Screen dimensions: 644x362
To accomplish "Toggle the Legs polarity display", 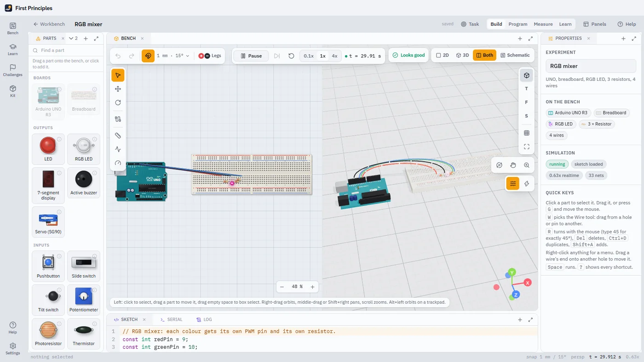I will pos(210,56).
